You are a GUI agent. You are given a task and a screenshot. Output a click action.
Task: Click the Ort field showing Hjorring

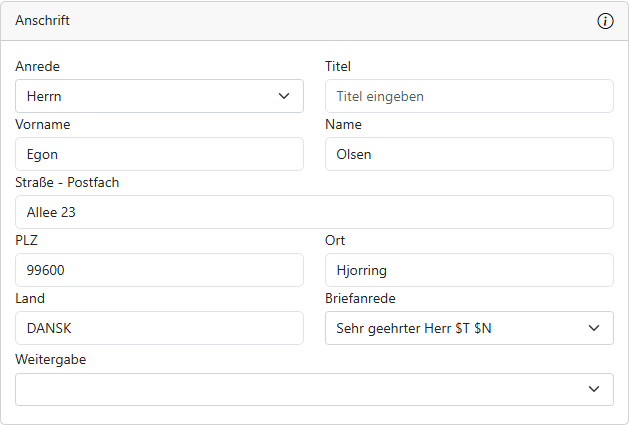[x=468, y=270]
